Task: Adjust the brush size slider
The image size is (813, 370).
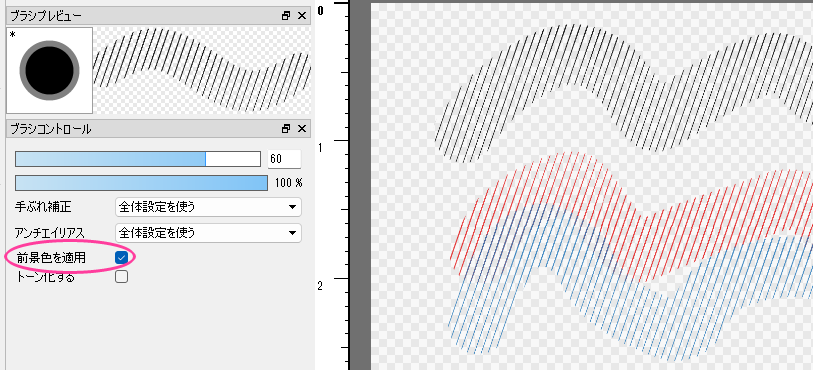Action: click(138, 159)
